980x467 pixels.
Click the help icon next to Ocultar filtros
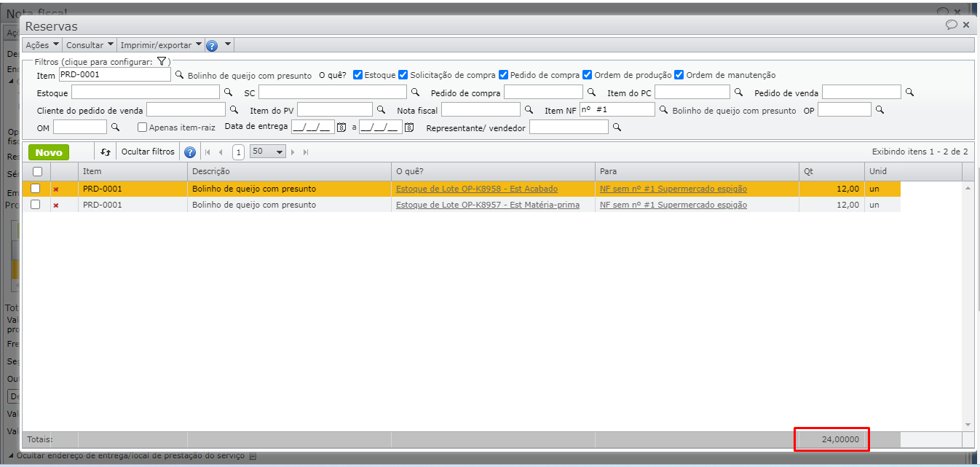[190, 152]
